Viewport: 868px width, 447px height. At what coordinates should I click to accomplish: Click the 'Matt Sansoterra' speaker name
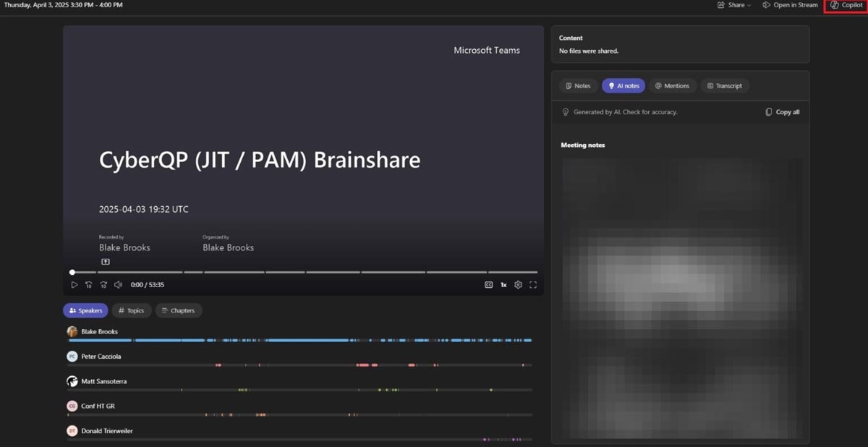[x=104, y=381]
